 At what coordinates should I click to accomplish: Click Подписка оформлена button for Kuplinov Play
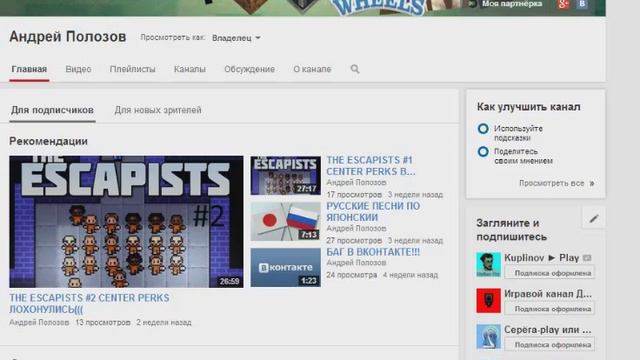549,273
